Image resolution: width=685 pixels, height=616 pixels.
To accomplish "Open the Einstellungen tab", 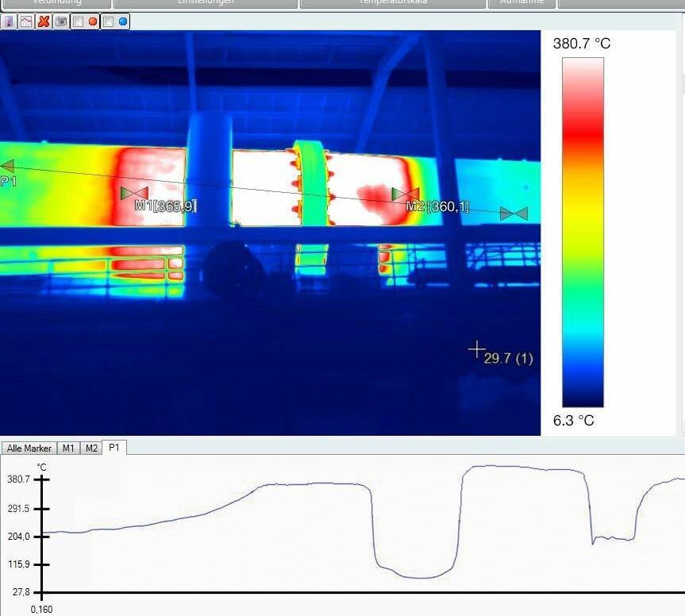I will 205,3.
